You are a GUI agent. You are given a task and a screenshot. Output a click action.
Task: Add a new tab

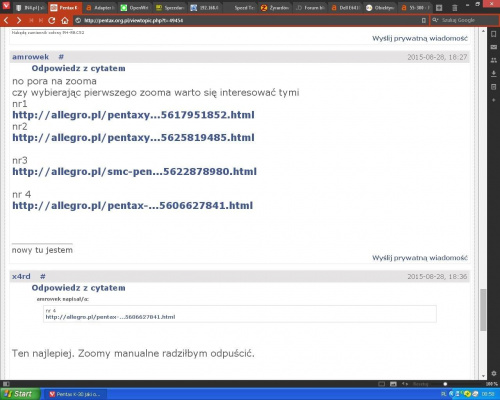439,8
